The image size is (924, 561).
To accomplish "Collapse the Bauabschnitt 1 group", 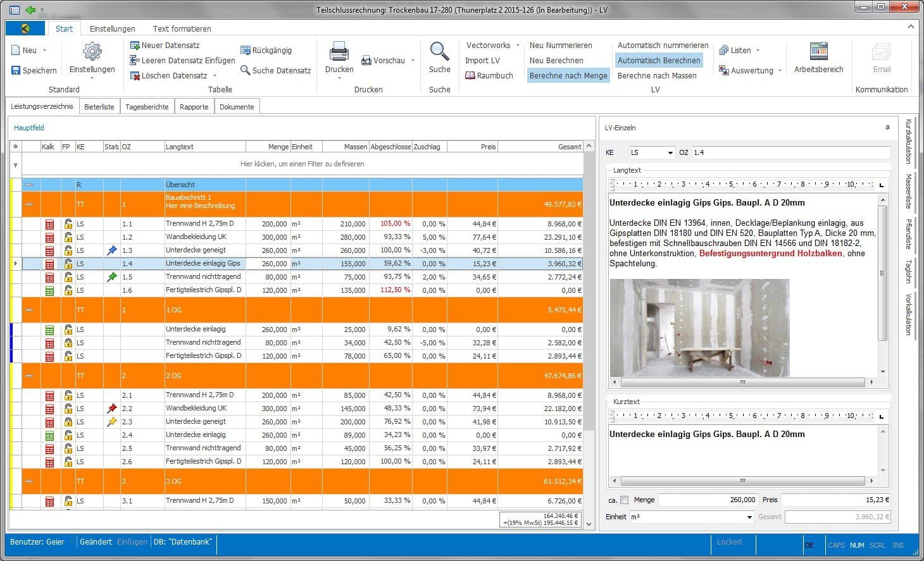I will (29, 205).
